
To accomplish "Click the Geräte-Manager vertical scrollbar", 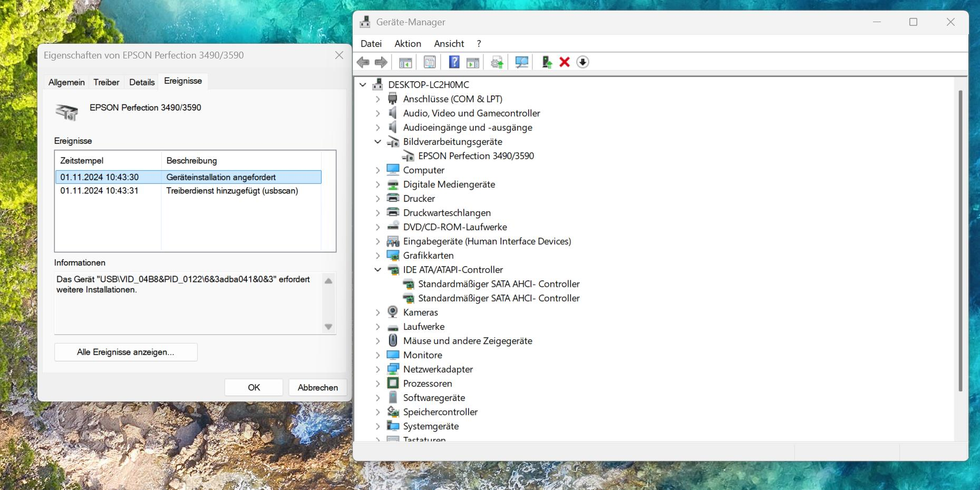I will [x=960, y=240].
